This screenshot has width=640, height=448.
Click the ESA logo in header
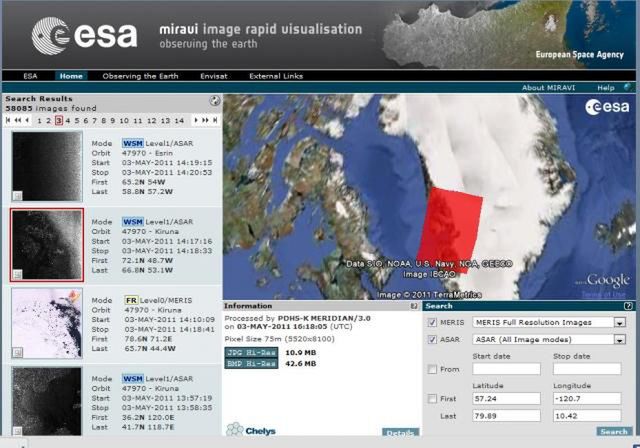click(84, 36)
